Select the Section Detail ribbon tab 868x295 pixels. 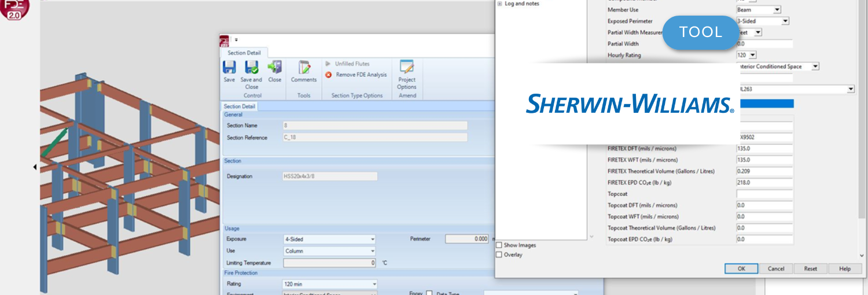tap(244, 53)
